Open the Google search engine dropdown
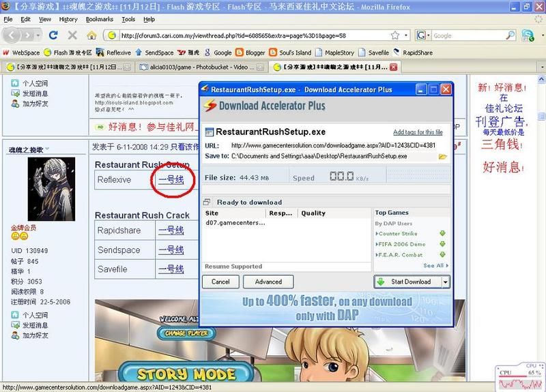 [x=424, y=35]
